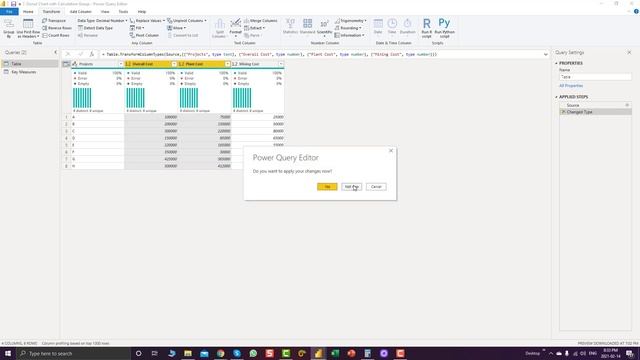640x360 pixels.
Task: Open the Trigonometry dropdown
Action: [350, 20]
